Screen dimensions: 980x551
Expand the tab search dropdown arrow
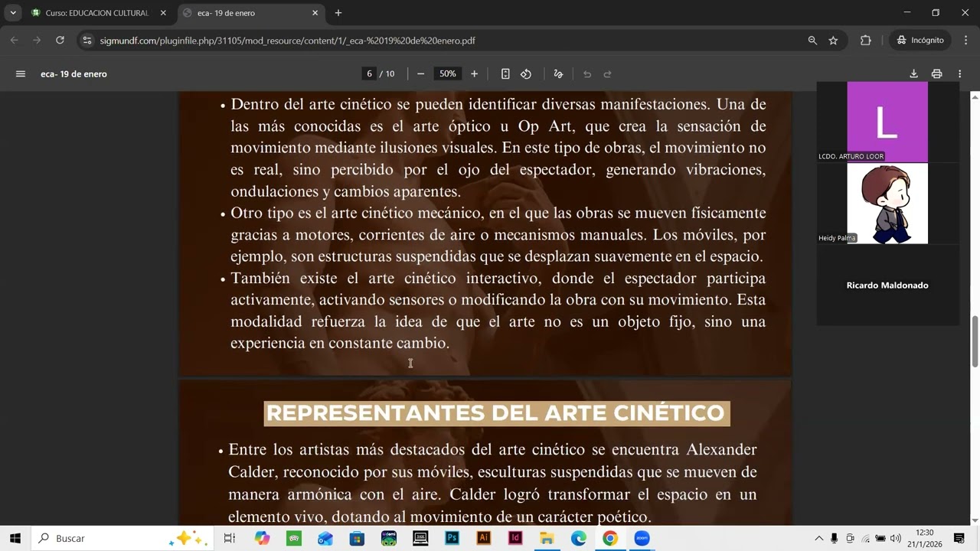[13, 13]
